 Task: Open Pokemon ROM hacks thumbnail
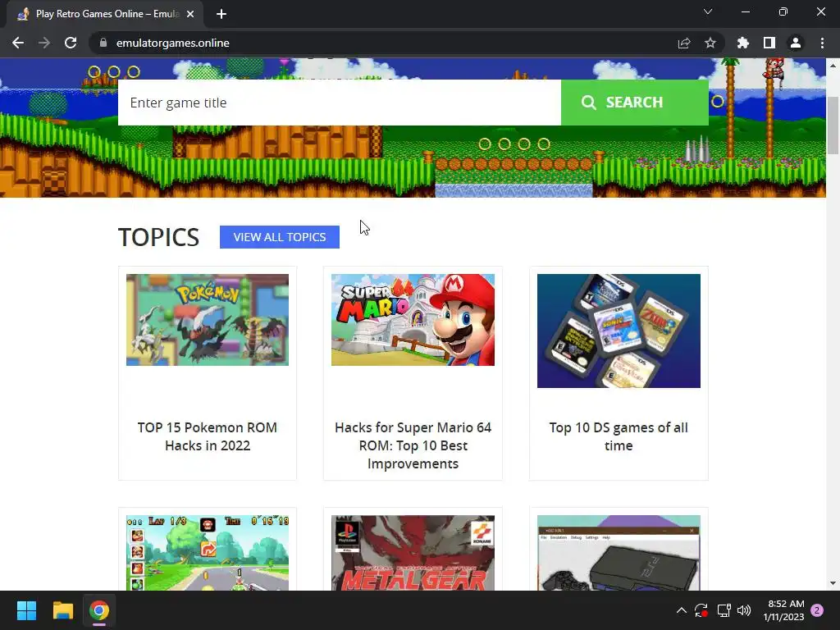pyautogui.click(x=208, y=320)
